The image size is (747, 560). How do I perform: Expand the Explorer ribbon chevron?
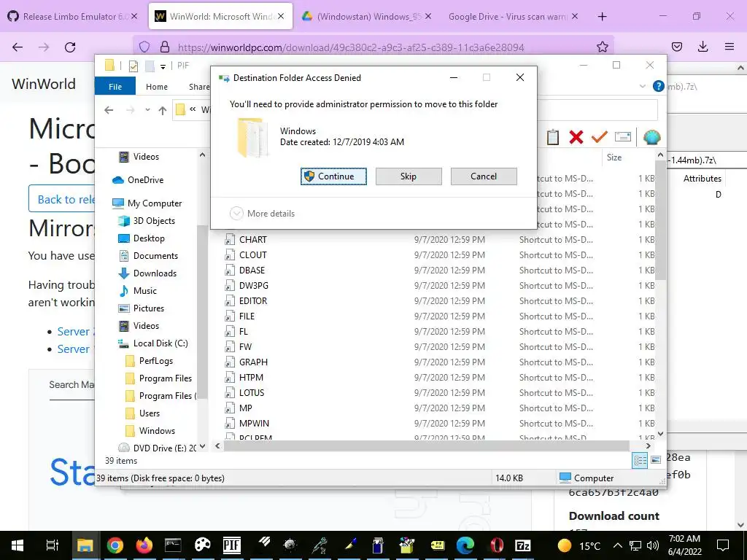(x=642, y=86)
